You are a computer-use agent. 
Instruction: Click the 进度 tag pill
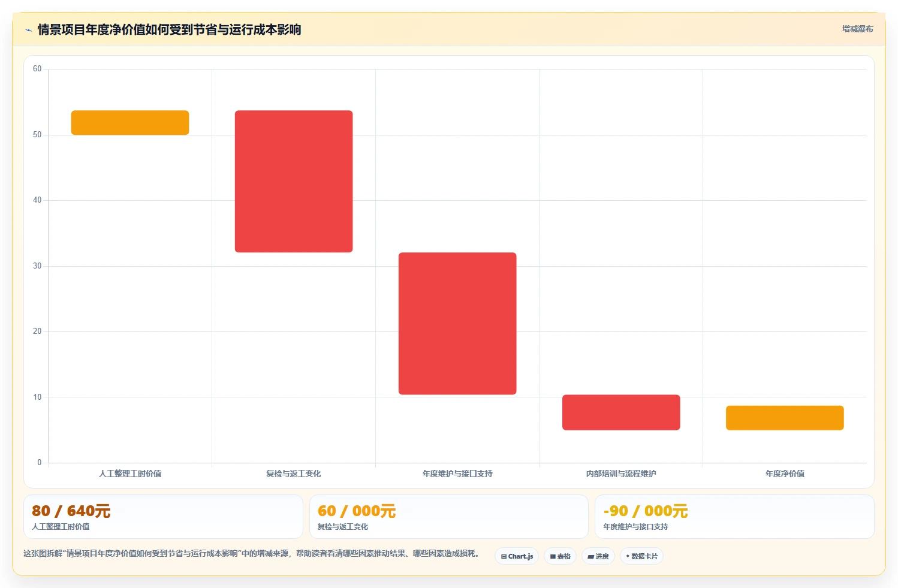point(598,556)
